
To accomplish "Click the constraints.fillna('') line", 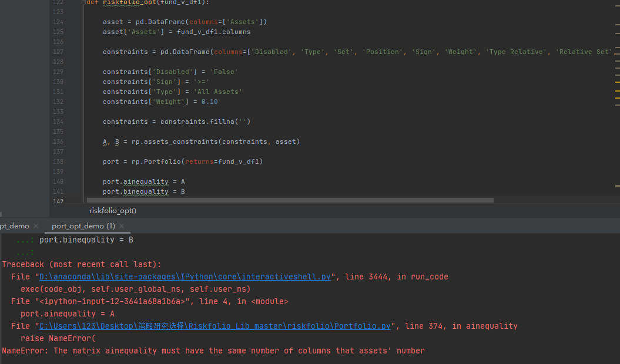I will pos(176,122).
